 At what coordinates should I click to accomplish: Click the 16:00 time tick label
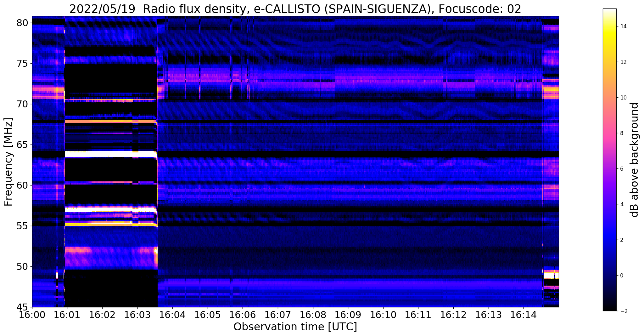pos(32,315)
